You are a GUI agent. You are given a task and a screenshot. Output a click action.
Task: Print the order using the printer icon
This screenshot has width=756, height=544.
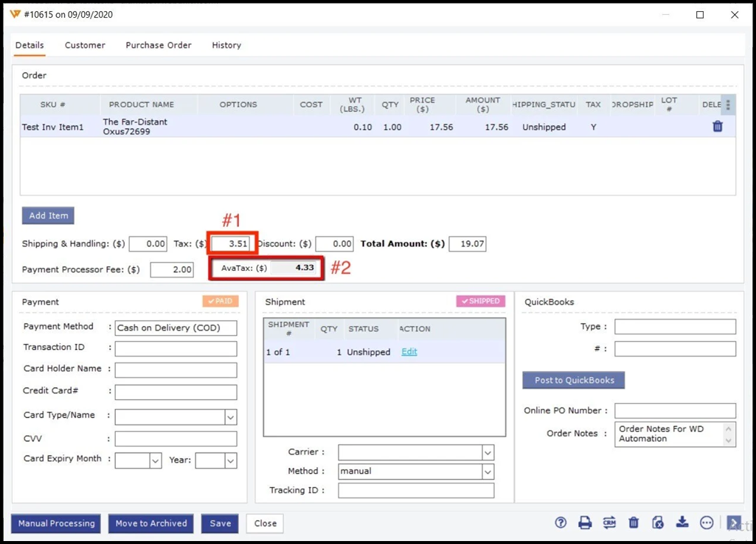585,523
